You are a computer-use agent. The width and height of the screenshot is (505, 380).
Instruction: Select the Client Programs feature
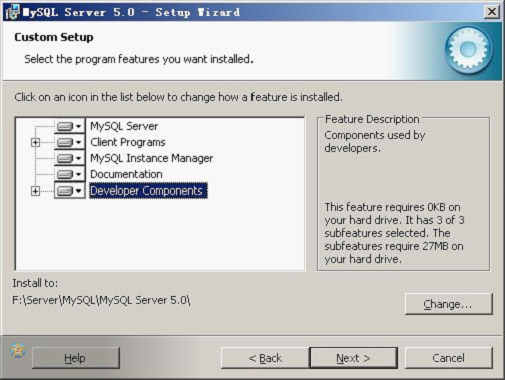pos(128,142)
